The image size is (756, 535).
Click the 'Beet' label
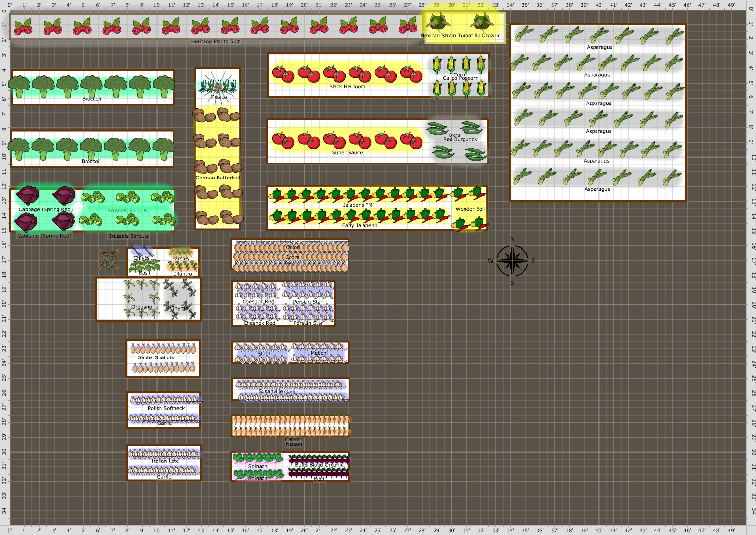319,479
